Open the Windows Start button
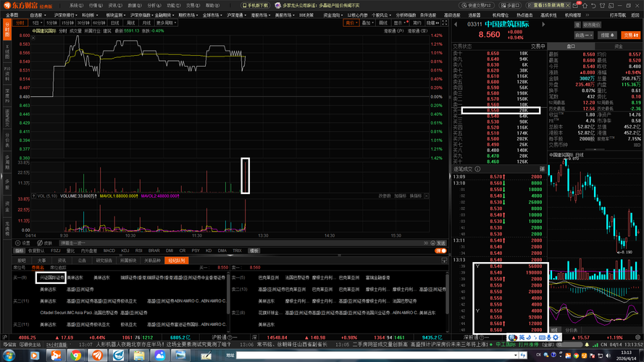 click(9, 355)
